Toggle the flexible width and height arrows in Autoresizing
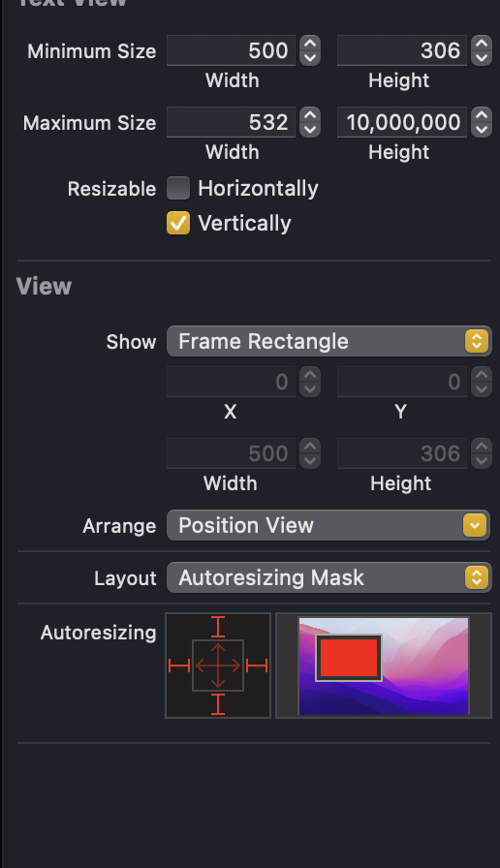 click(x=218, y=666)
